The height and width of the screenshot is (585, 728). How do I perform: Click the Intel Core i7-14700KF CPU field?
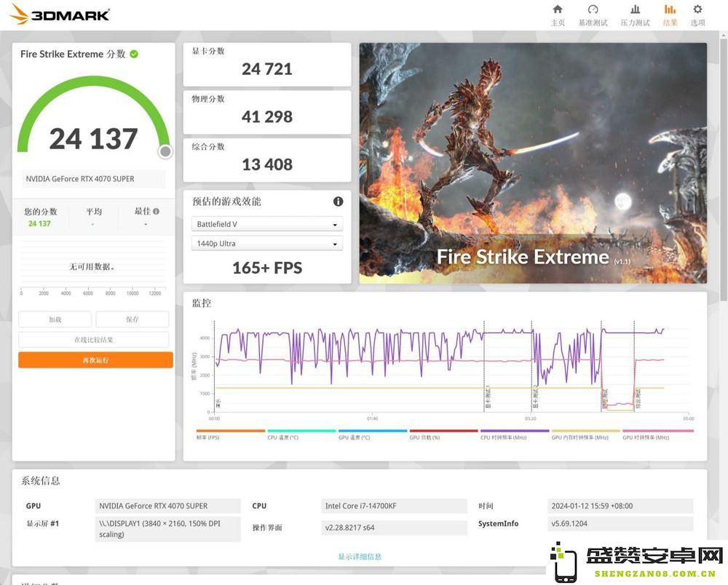pyautogui.click(x=394, y=506)
